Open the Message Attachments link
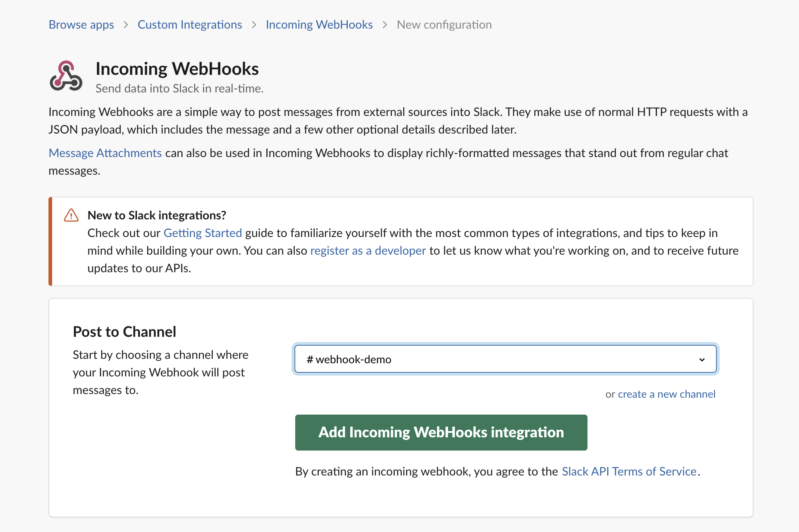 tap(105, 153)
